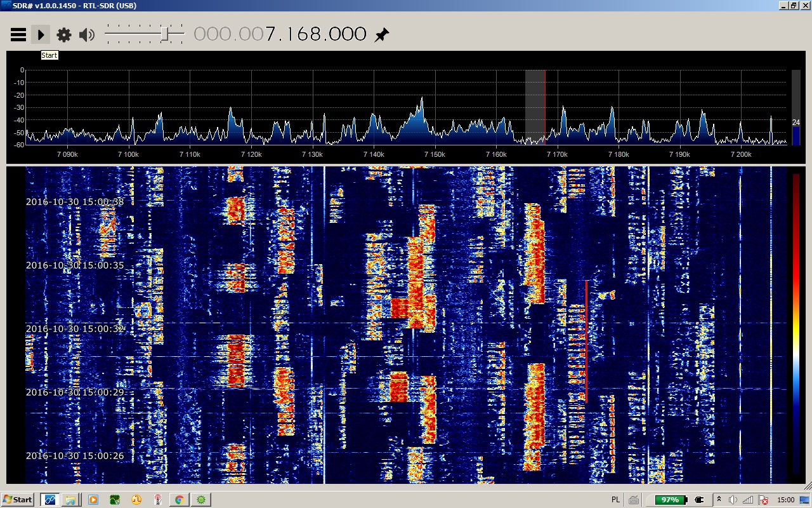Image resolution: width=812 pixels, height=508 pixels.
Task: Adjust the volume slider handle
Action: pos(164,34)
